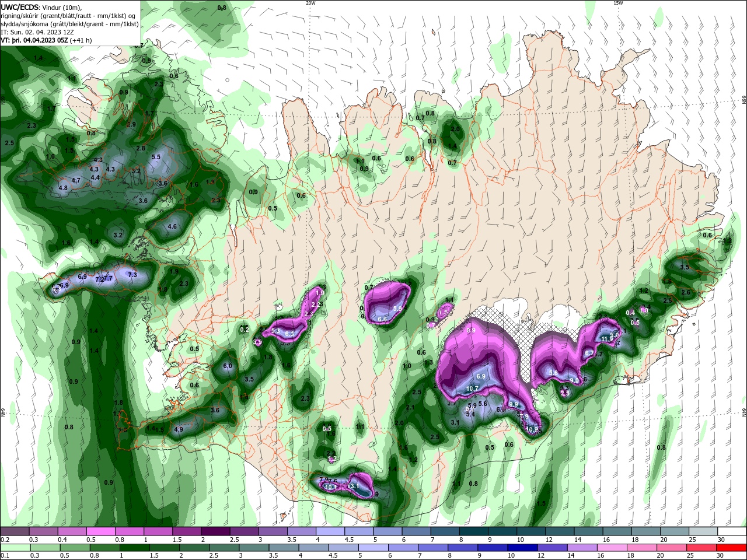Click the upper legend number label '0.2'
The height and width of the screenshot is (560, 747).
[5, 540]
